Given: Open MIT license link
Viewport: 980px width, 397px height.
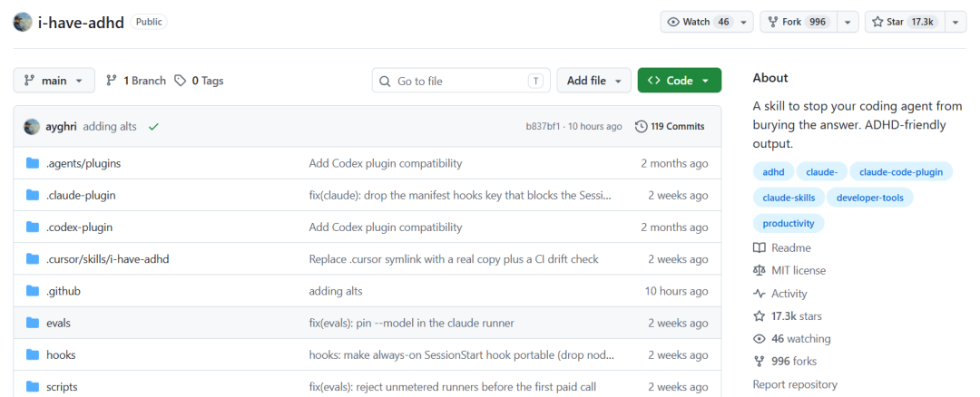Looking at the screenshot, I should click(789, 271).
